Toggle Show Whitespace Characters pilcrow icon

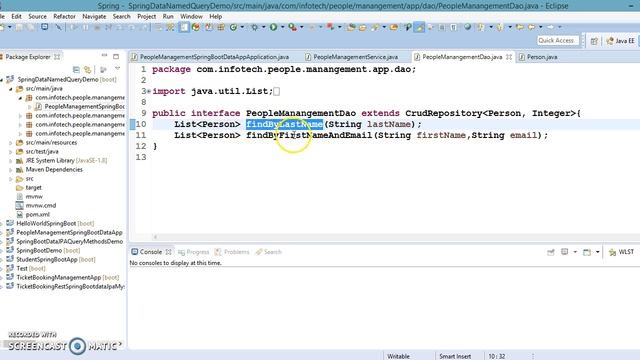453,27
